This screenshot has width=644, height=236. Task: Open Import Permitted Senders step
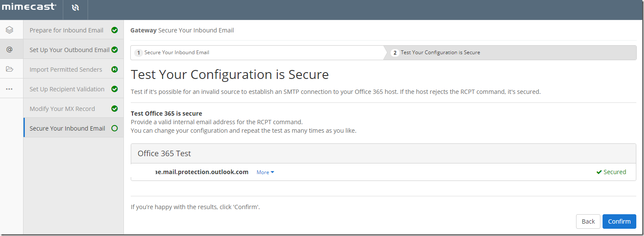74,69
